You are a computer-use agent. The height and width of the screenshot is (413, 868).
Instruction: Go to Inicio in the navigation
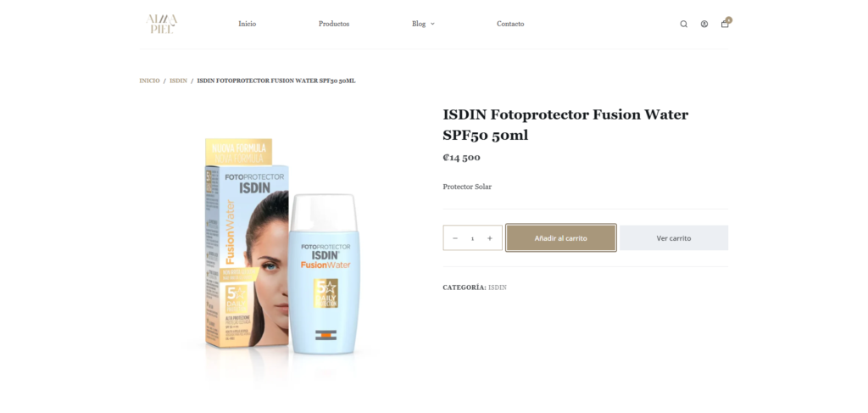[247, 24]
